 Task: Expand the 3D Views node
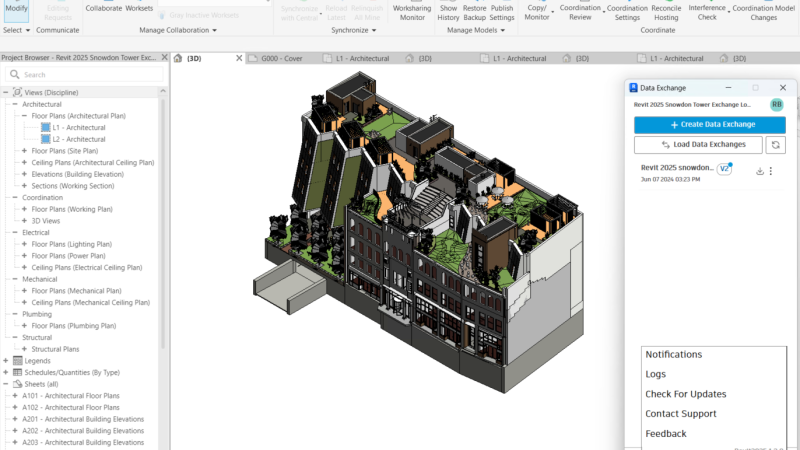click(24, 221)
